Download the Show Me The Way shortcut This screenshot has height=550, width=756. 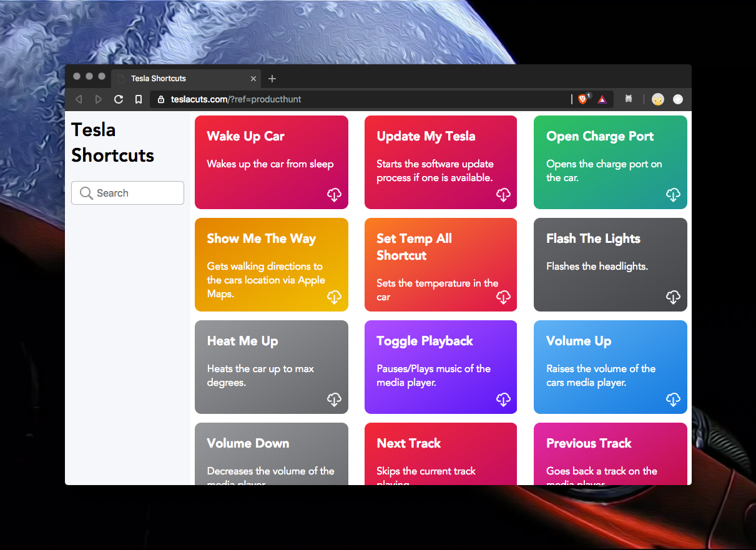pyautogui.click(x=335, y=297)
